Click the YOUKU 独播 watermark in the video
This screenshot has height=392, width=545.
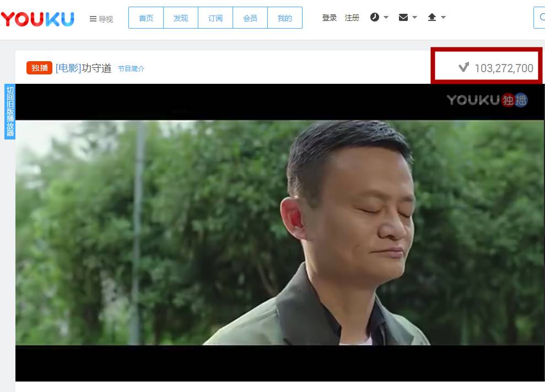[487, 100]
